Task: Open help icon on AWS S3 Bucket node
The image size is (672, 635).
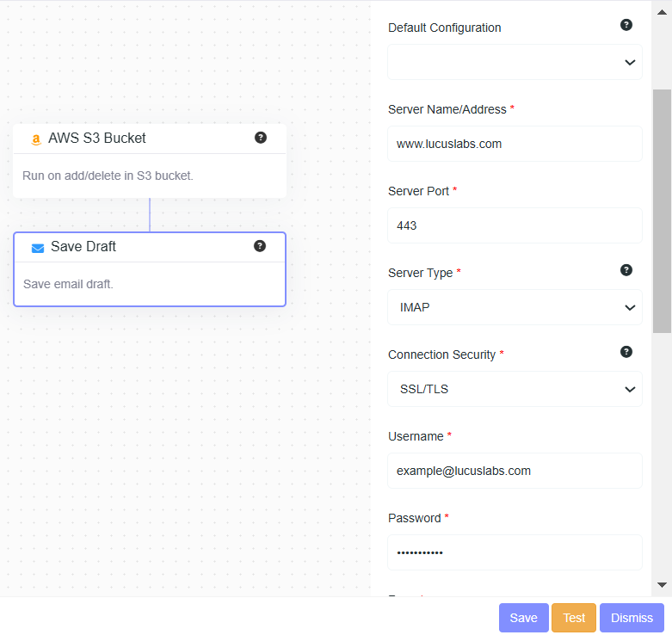Action: click(x=261, y=138)
